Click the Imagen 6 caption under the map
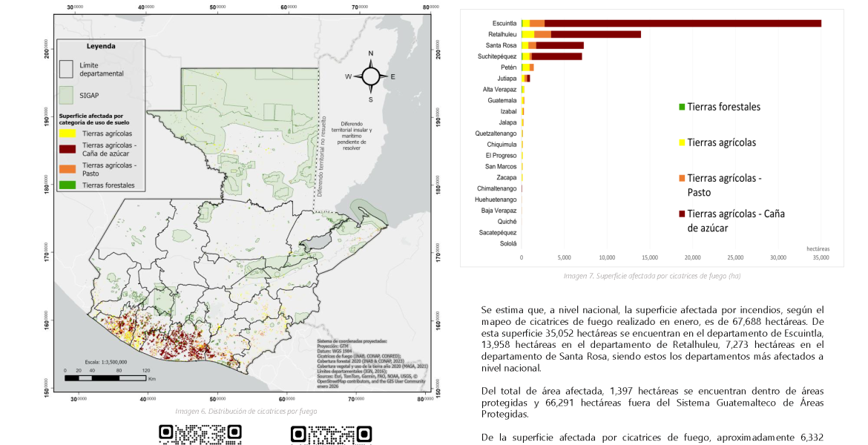This screenshot has height=445, width=868. point(246,411)
